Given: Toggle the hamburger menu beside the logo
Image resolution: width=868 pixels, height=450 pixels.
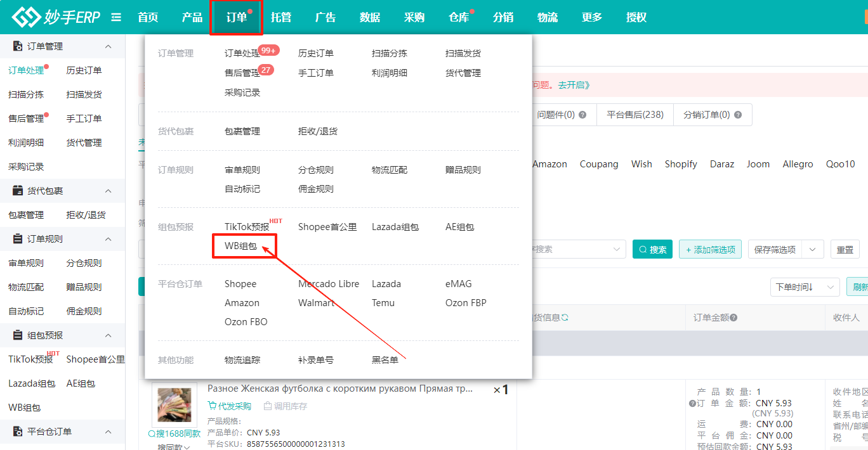Looking at the screenshot, I should tap(116, 18).
